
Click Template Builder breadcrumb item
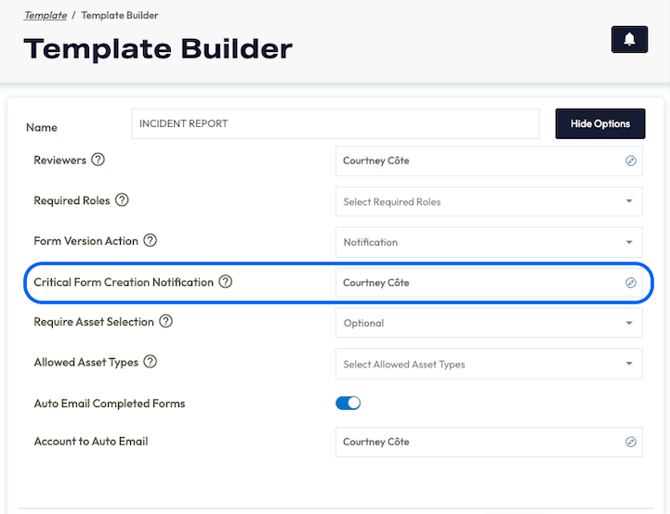coord(119,16)
